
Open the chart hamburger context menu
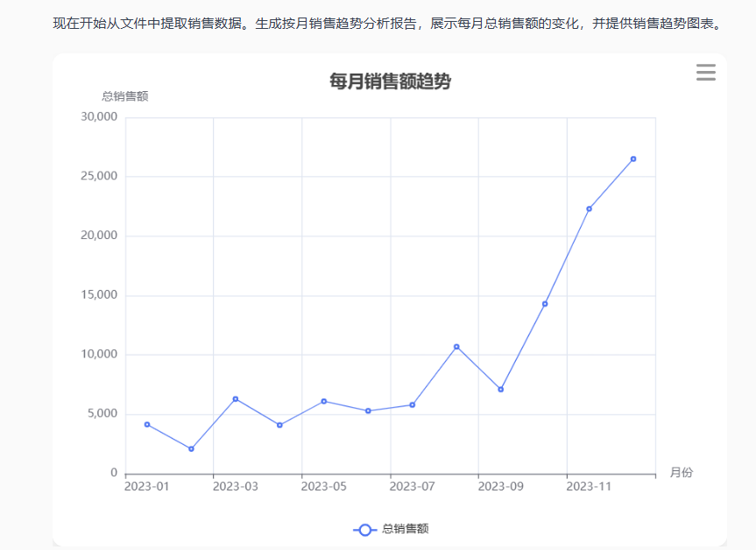pyautogui.click(x=705, y=73)
